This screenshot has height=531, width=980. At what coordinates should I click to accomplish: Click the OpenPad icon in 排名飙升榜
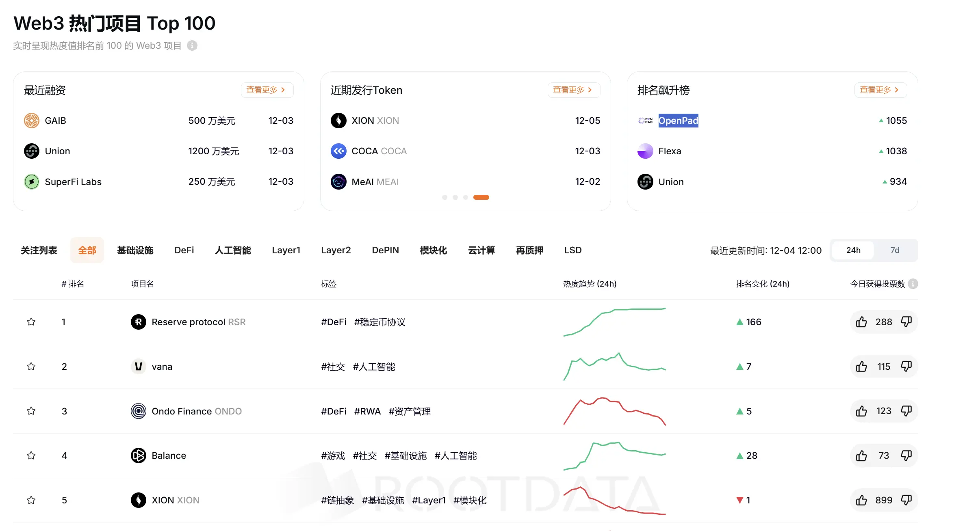(645, 120)
